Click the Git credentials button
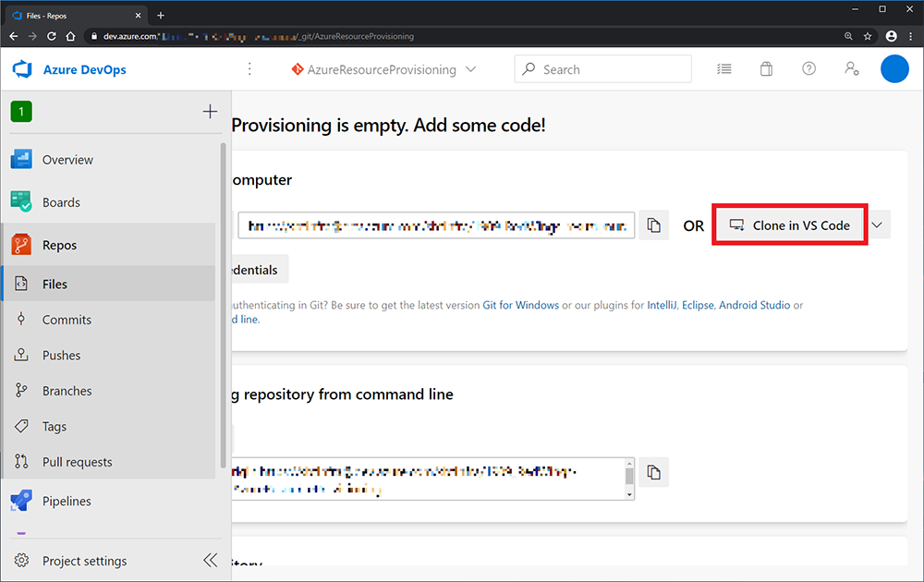This screenshot has width=924, height=582. (x=260, y=270)
